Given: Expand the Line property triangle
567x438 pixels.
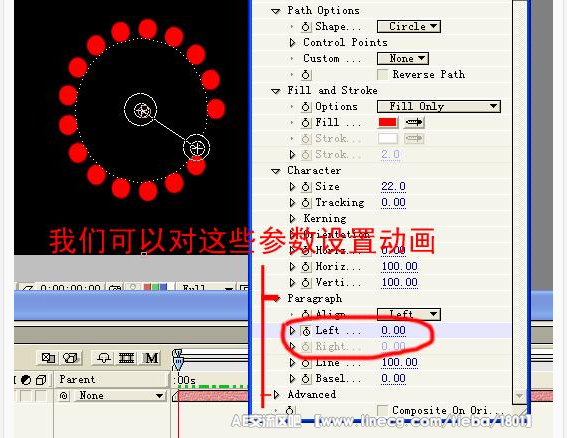Looking at the screenshot, I should [292, 362].
